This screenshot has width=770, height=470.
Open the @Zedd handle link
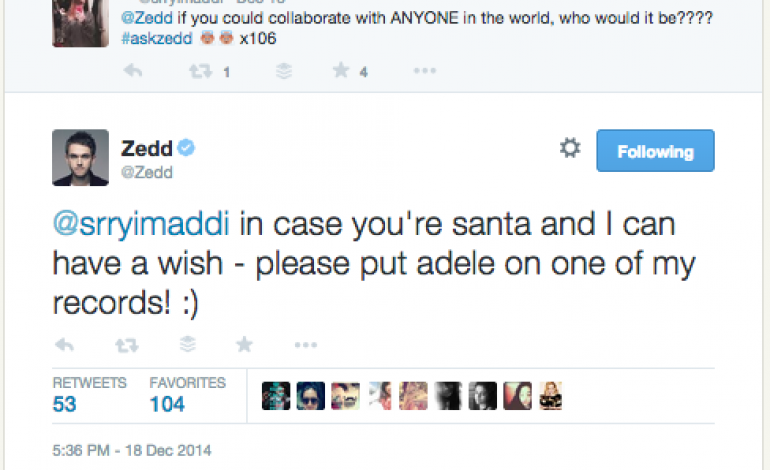[146, 171]
